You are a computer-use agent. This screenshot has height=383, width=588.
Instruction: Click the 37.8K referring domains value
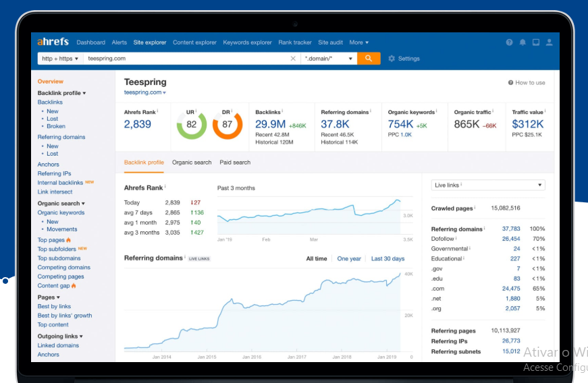pos(335,124)
